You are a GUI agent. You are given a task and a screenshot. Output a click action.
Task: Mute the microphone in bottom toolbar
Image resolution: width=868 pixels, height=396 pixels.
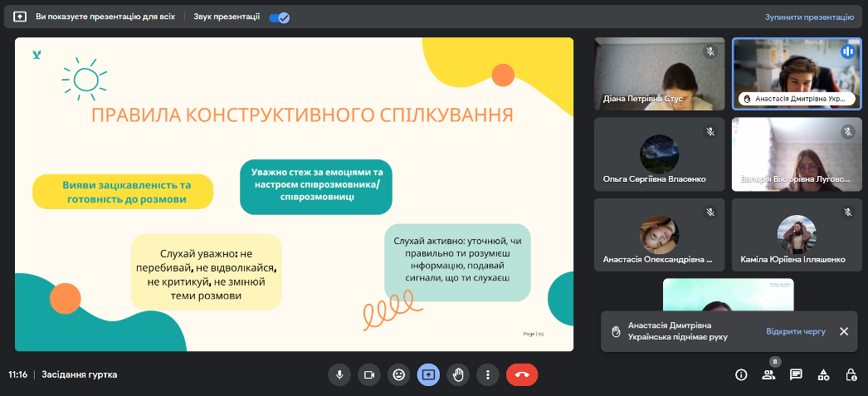[339, 374]
